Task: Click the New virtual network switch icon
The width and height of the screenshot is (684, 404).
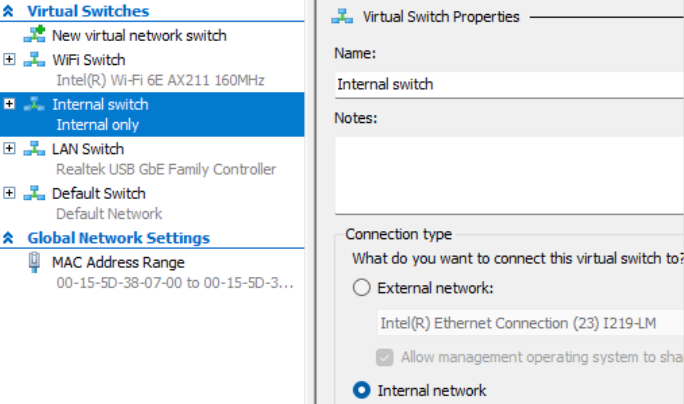Action: [34, 35]
